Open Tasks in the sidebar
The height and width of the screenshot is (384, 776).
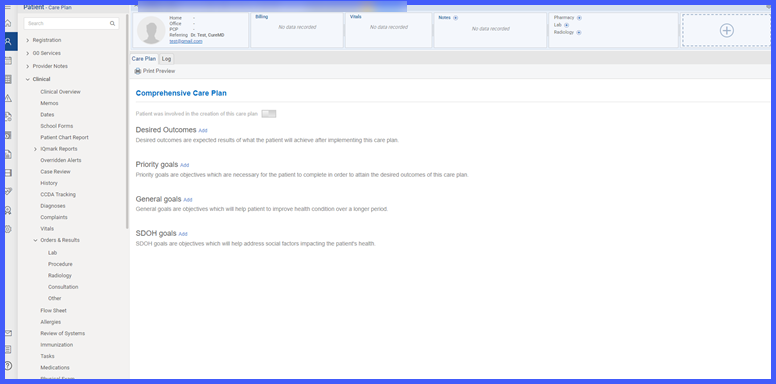coord(48,356)
